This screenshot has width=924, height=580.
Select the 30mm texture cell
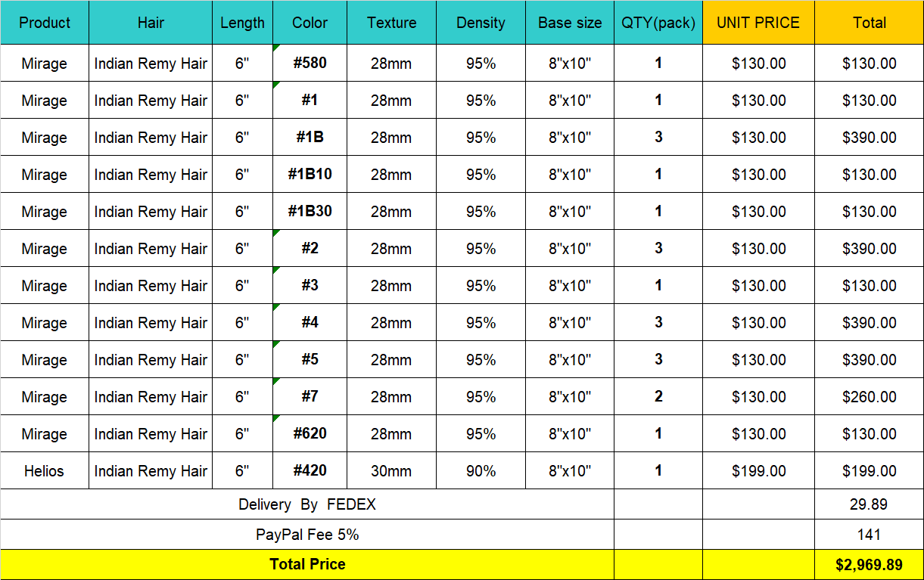(391, 471)
